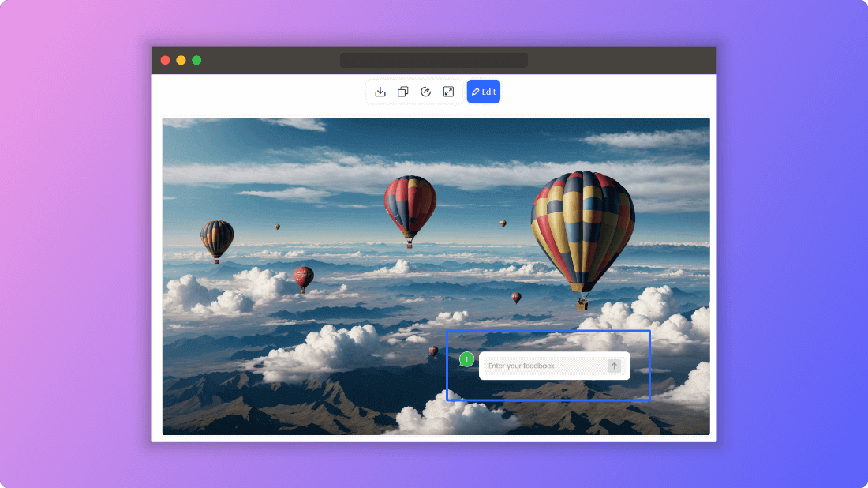Submit feedback with the up-arrow button
This screenshot has height=488, width=868.
click(x=614, y=366)
